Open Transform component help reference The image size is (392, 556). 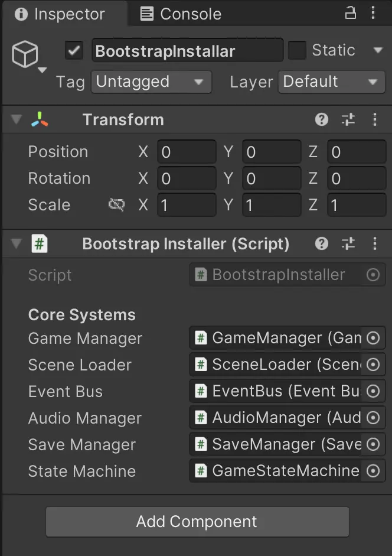[x=322, y=119]
